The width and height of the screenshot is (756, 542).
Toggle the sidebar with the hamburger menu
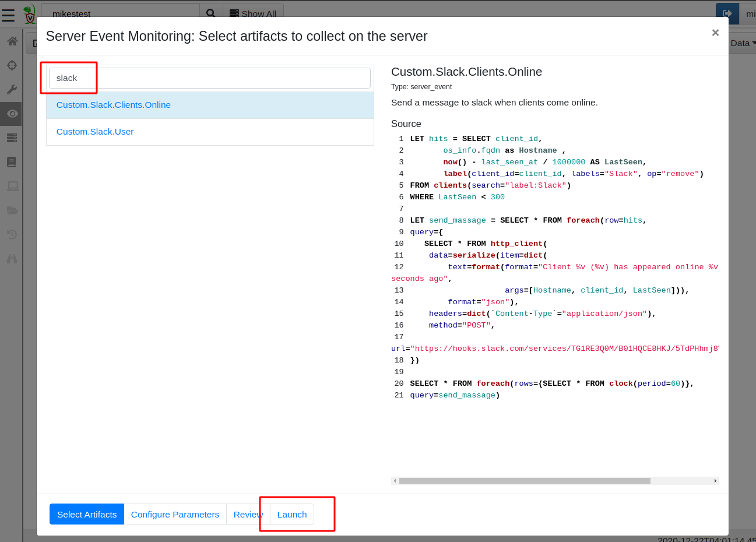(x=8, y=15)
